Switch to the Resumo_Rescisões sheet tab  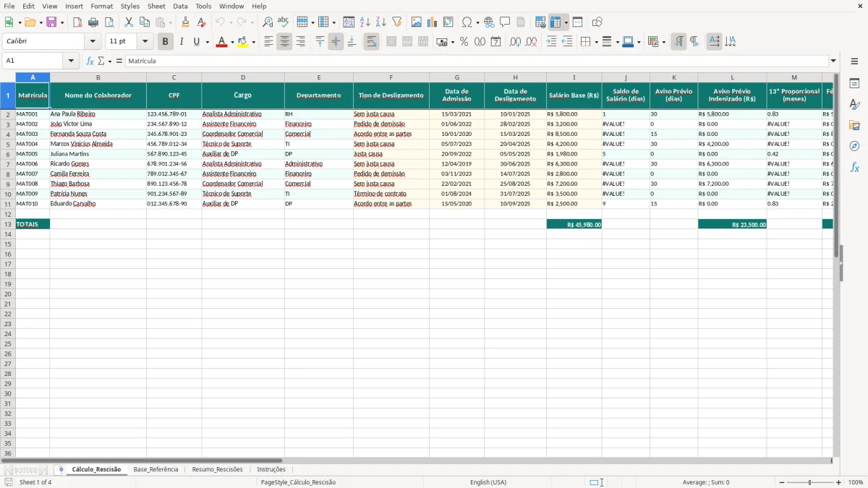[x=217, y=469]
